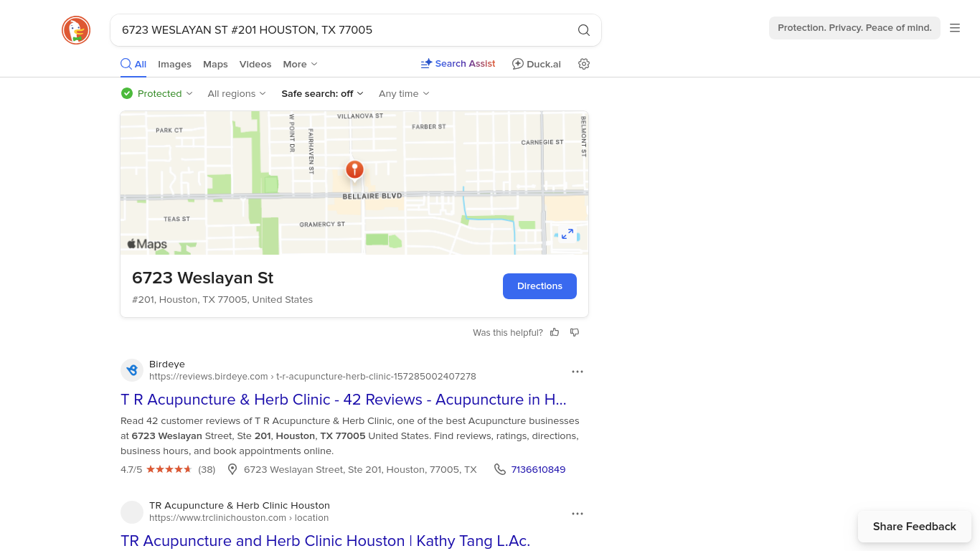Click the Birdeye site name
This screenshot has width=980, height=551.
[167, 364]
